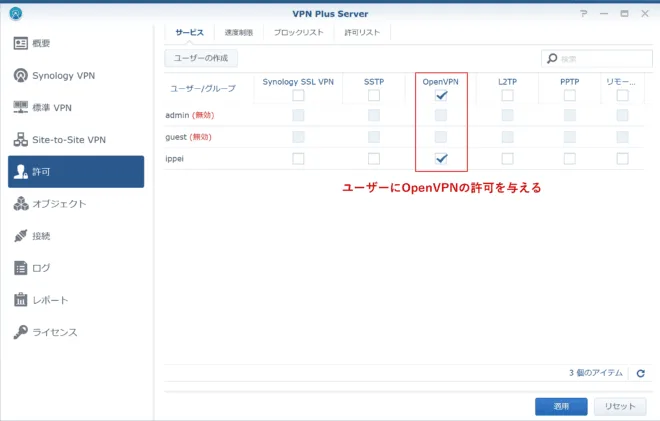The width and height of the screenshot is (660, 421).
Task: Click the 3 個のアイテム count text
Action: (596, 373)
